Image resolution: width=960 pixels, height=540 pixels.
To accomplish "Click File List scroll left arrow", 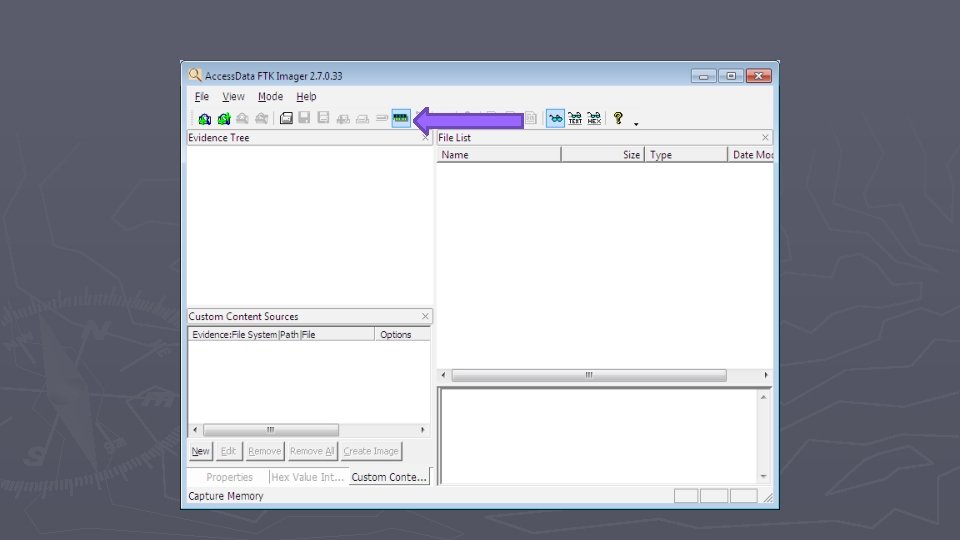I will pos(443,375).
